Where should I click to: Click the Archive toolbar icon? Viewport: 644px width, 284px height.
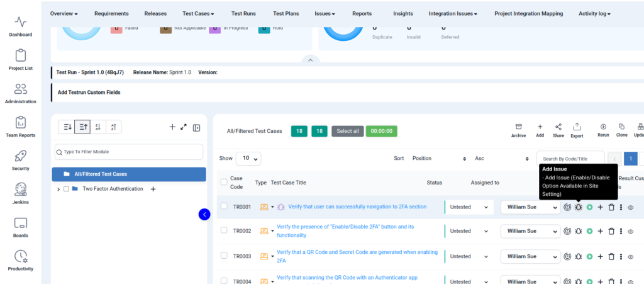pos(518,131)
